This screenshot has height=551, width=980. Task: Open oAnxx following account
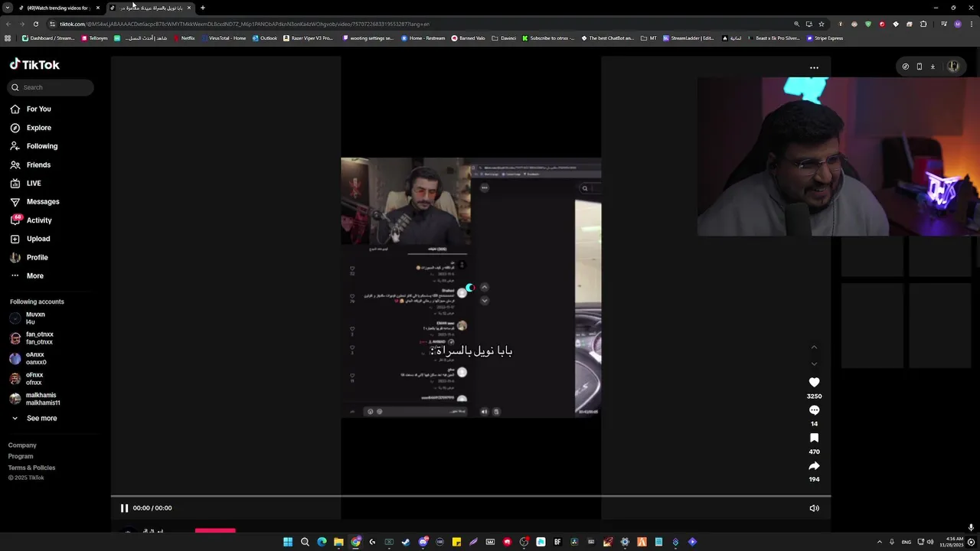pyautogui.click(x=28, y=358)
